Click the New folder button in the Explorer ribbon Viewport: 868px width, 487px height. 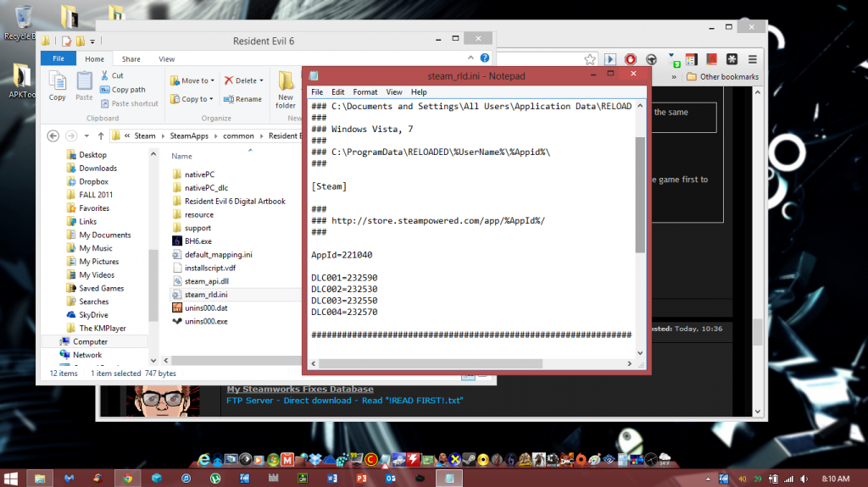pyautogui.click(x=286, y=90)
